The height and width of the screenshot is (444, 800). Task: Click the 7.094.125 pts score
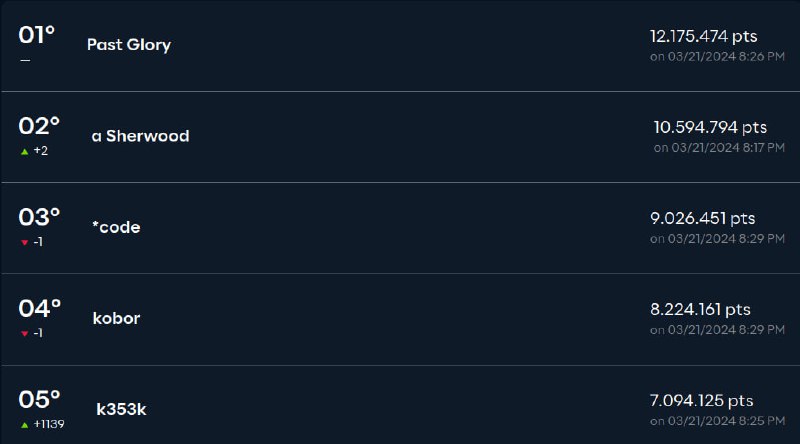(702, 401)
